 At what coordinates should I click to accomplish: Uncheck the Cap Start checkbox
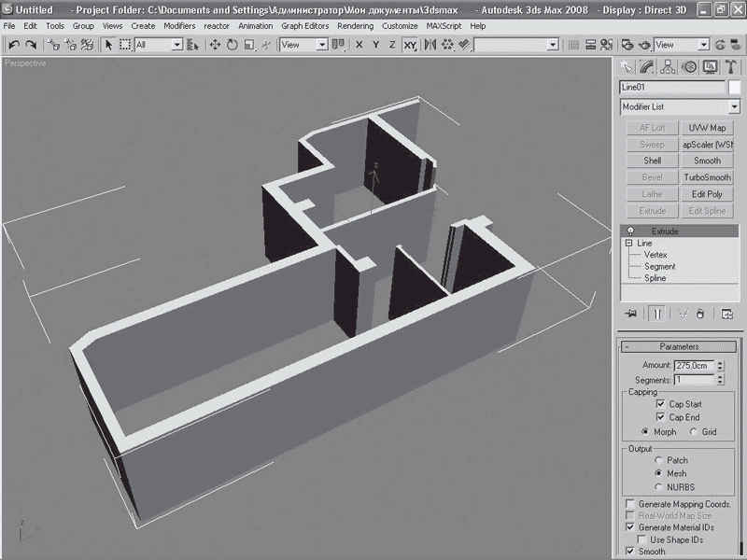(660, 404)
